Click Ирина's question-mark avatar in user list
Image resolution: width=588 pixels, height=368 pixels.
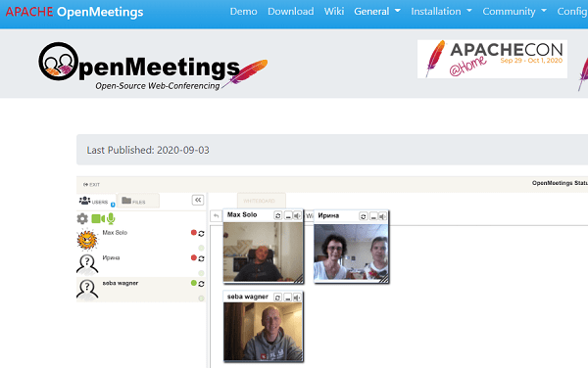[87, 264]
